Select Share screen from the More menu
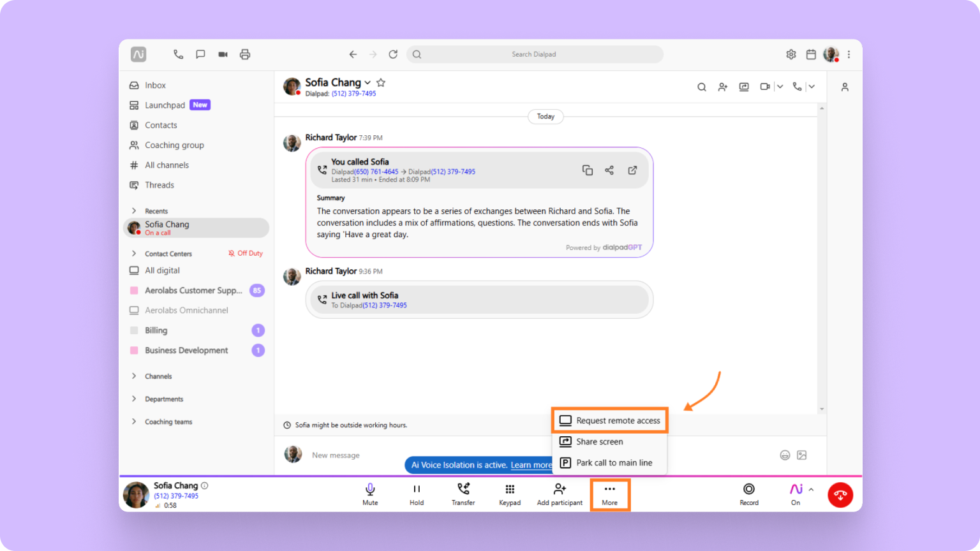The width and height of the screenshot is (980, 551). 599,441
